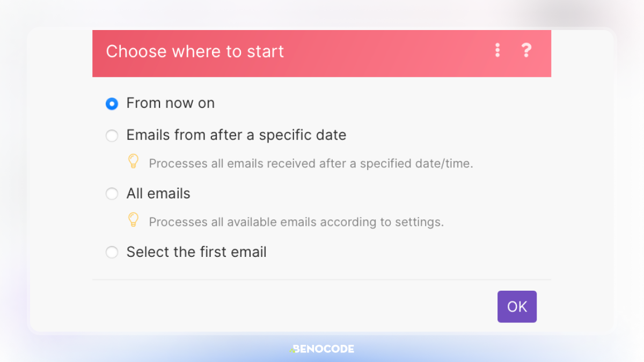
Task: Click hint text about processing all available emails
Action: click(296, 222)
